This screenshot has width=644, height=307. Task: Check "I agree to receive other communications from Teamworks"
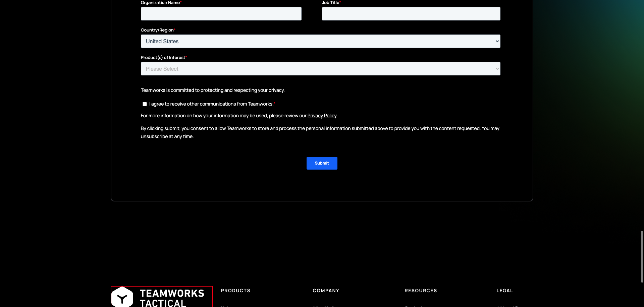[x=144, y=104]
